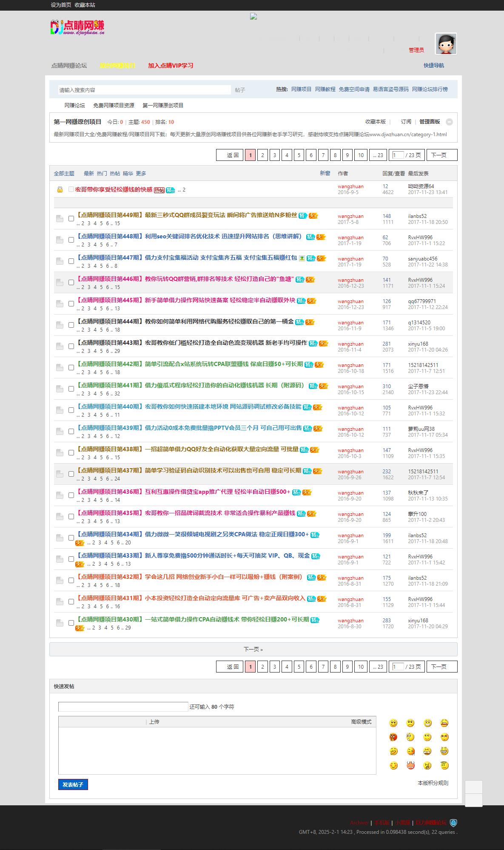The image size is (504, 850).
Task: Check the box for 第436期 thread
Action: 71,495
